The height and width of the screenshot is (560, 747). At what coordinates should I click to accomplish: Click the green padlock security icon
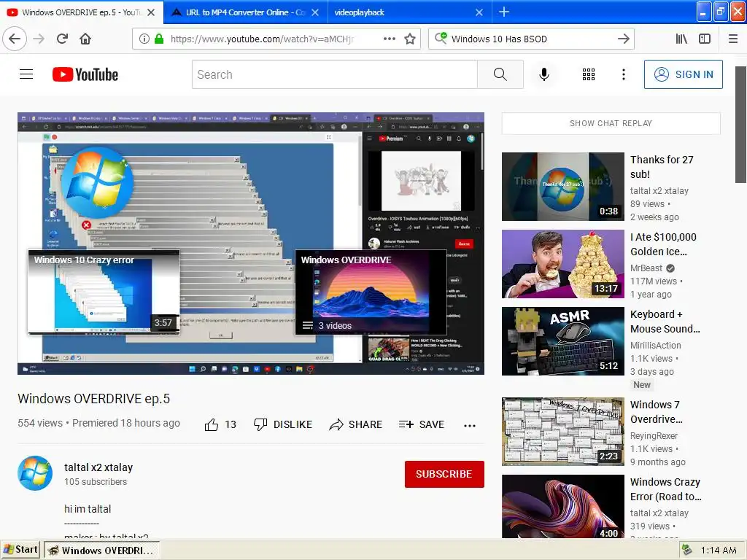[159, 39]
